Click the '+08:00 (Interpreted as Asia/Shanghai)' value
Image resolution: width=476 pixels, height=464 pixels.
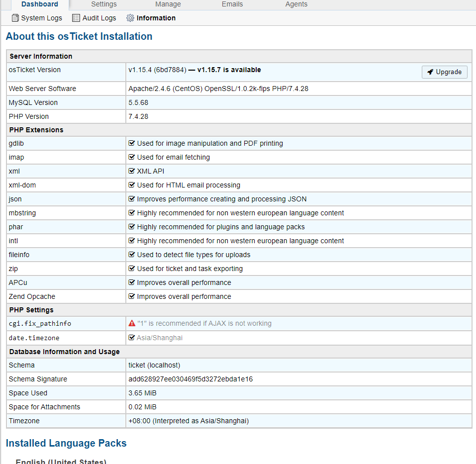189,421
